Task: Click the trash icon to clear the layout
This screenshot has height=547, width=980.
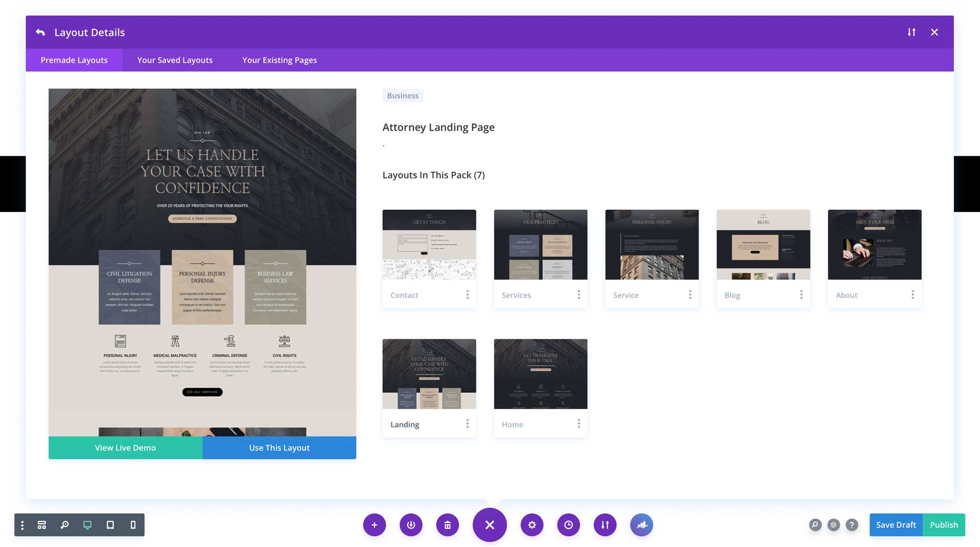Action: [x=448, y=525]
